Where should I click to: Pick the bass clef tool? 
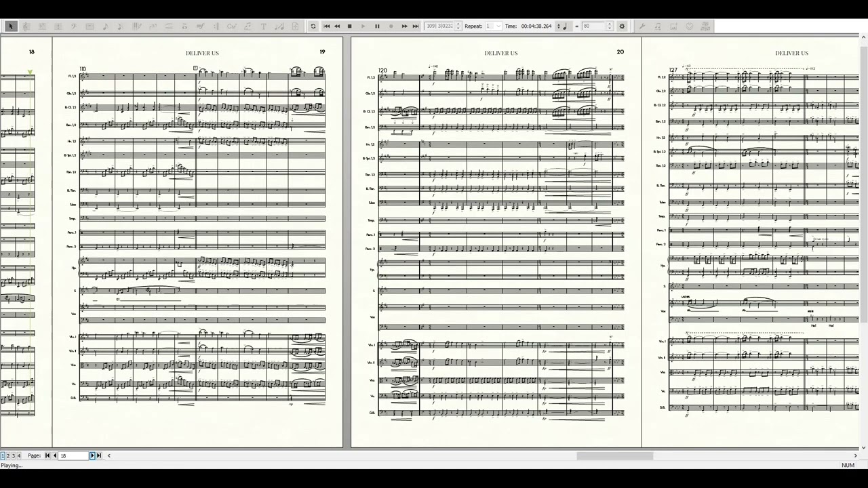tap(73, 26)
